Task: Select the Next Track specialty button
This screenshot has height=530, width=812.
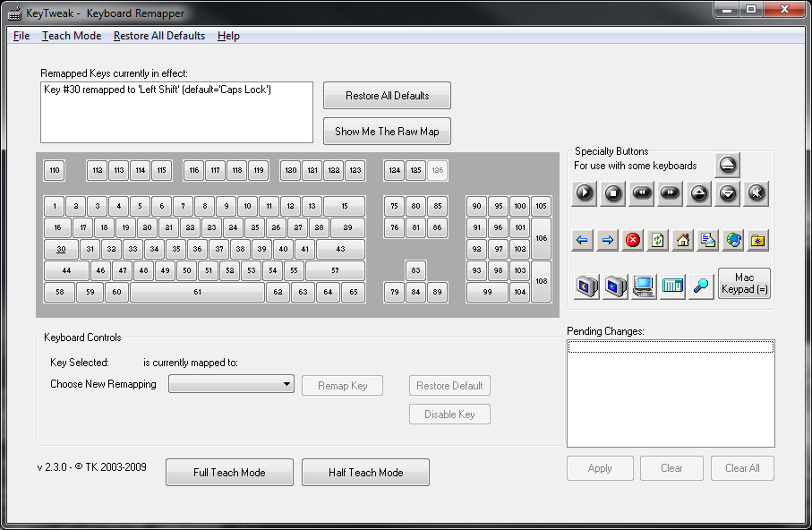Action: pos(670,193)
